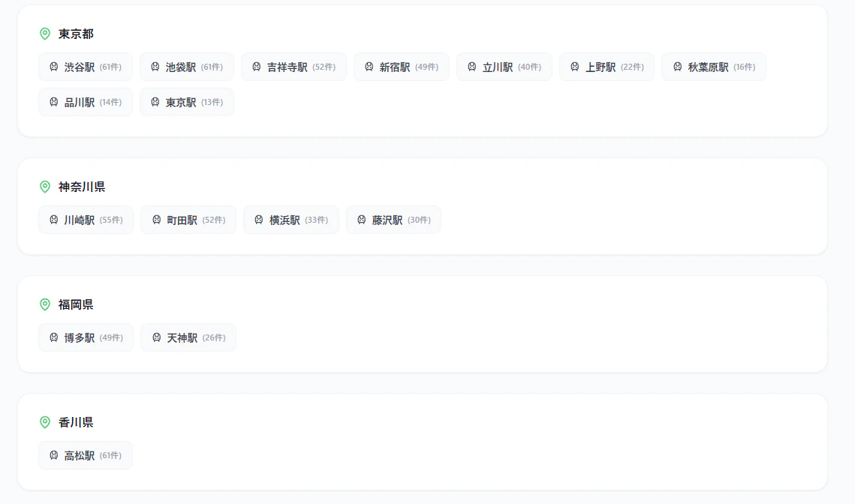Click the train icon on 東京駅 chip
This screenshot has height=504, width=855.
point(155,102)
